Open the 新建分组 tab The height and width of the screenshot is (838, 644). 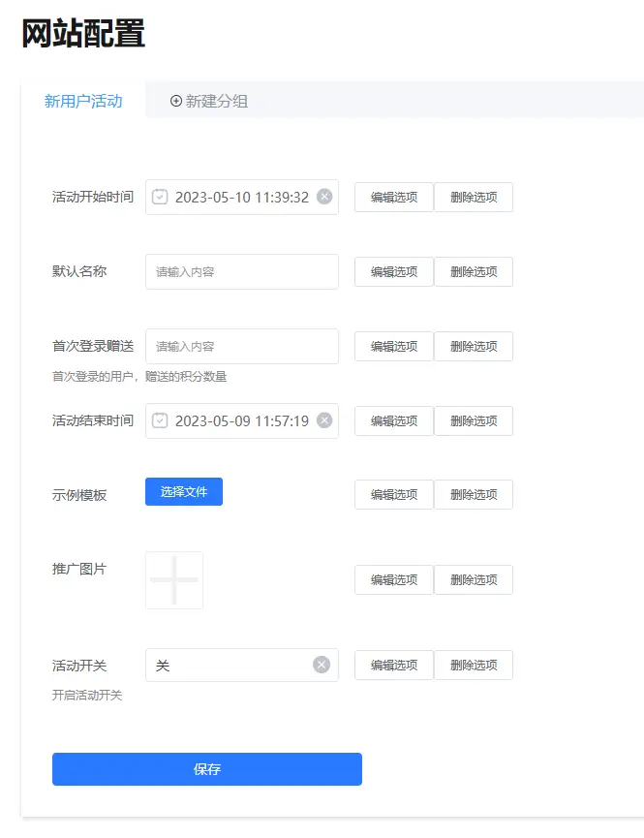216,101
